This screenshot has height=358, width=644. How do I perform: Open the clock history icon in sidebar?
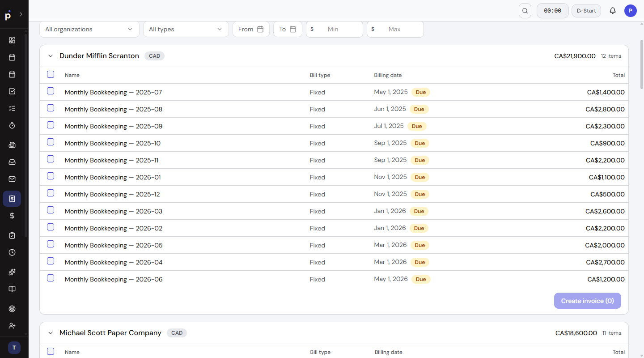pos(12,252)
